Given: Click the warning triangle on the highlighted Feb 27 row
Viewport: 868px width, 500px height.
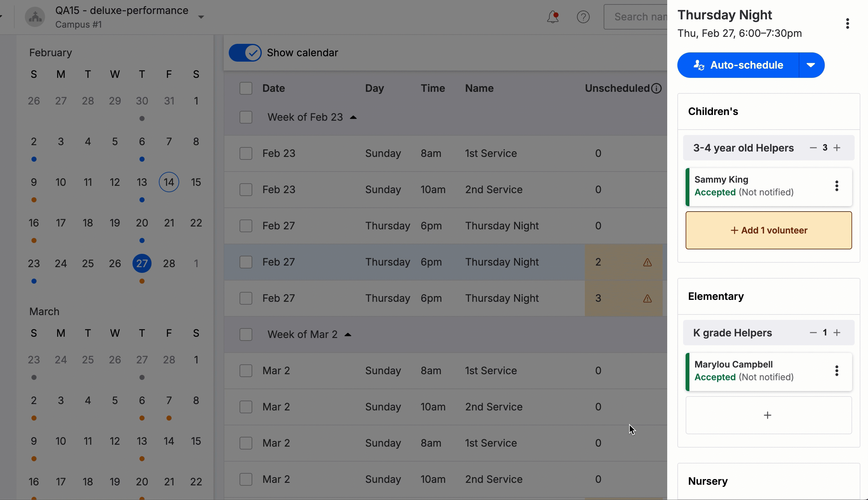Looking at the screenshot, I should point(647,262).
